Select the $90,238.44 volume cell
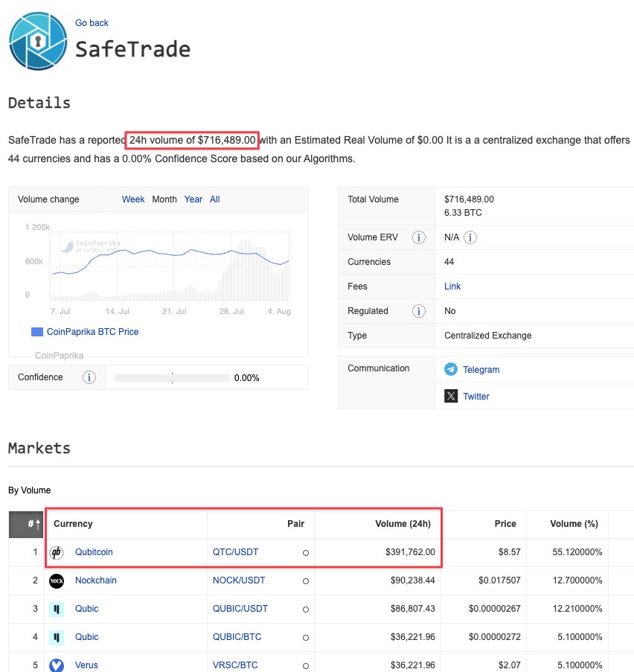The width and height of the screenshot is (634, 672). click(412, 580)
